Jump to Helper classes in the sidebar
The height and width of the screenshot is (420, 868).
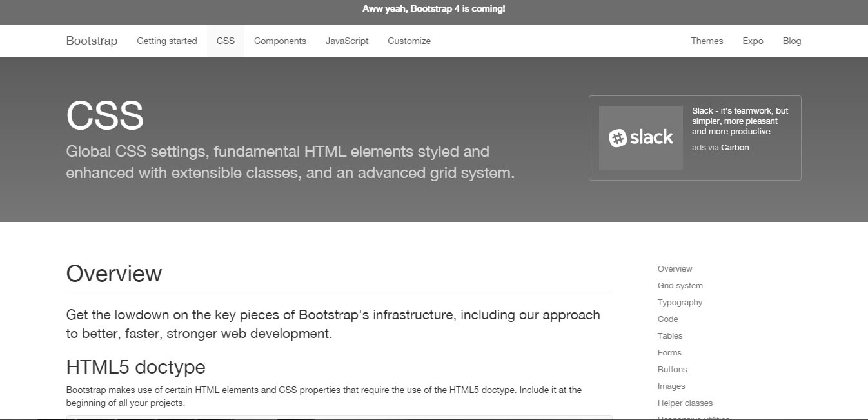(x=685, y=403)
